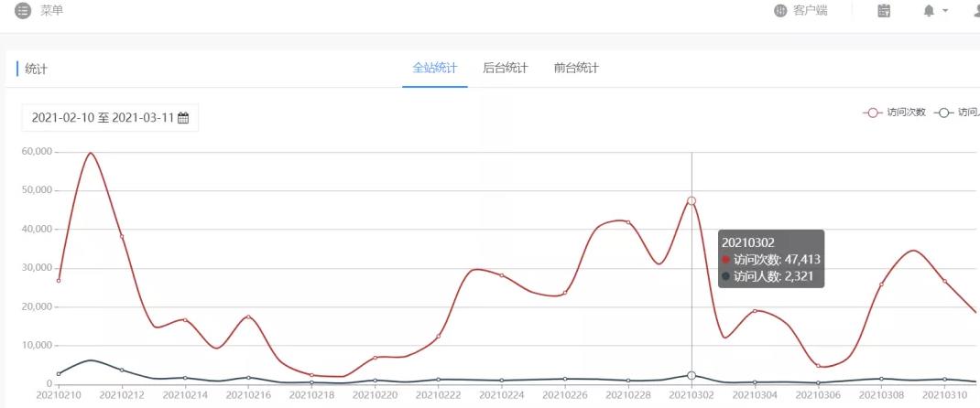The image size is (980, 408).
Task: Click the red data point at 20210308
Action: (x=881, y=285)
